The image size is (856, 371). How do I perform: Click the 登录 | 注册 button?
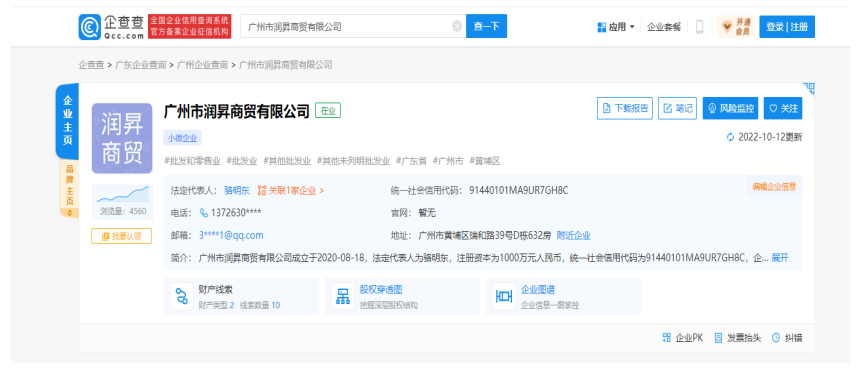pyautogui.click(x=787, y=27)
